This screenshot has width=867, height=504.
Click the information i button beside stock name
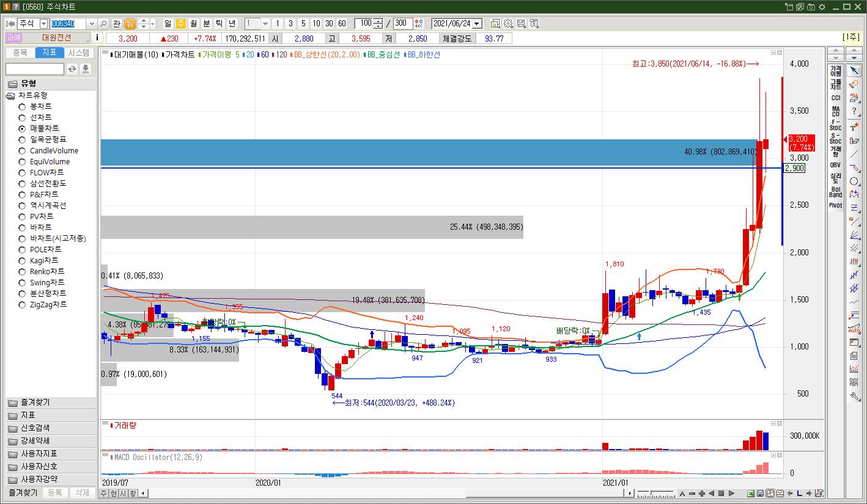tap(97, 38)
